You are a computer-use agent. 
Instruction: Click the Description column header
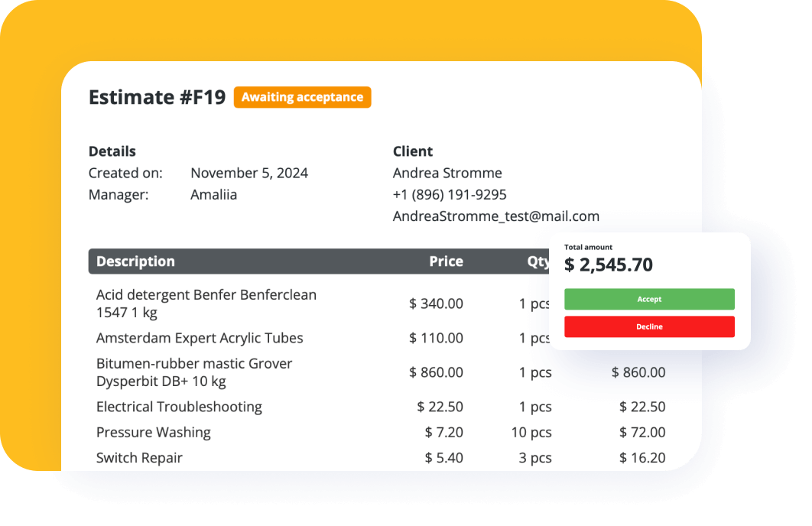135,261
